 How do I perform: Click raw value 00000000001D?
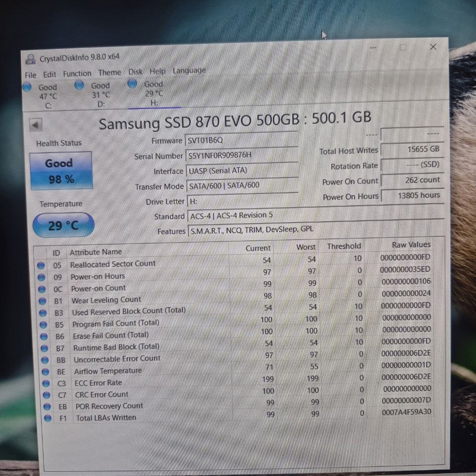tap(406, 365)
